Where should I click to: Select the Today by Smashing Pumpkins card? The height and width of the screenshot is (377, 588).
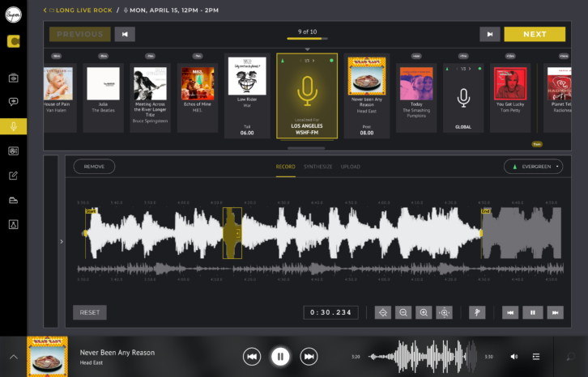click(416, 98)
